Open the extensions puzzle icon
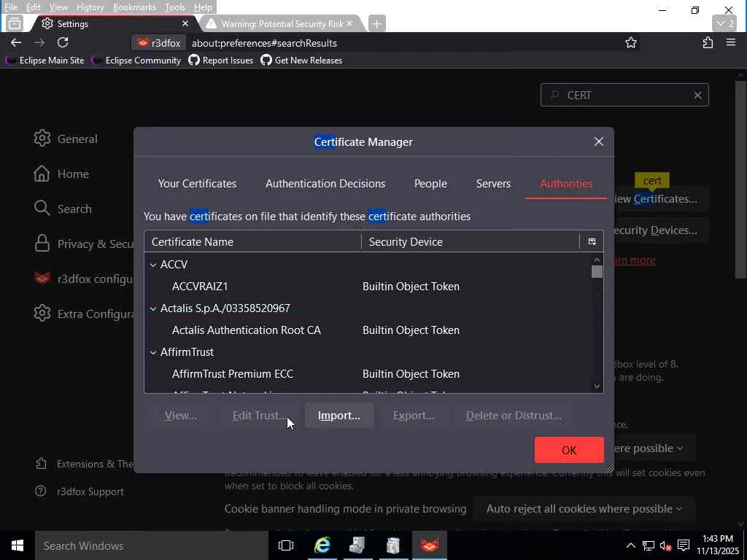 click(708, 43)
